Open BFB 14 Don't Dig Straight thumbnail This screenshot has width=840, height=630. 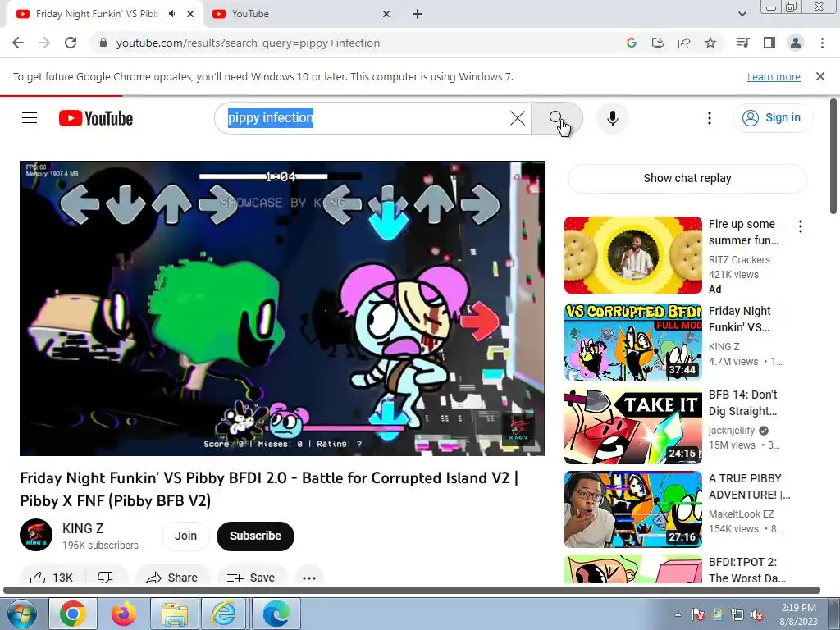[632, 426]
